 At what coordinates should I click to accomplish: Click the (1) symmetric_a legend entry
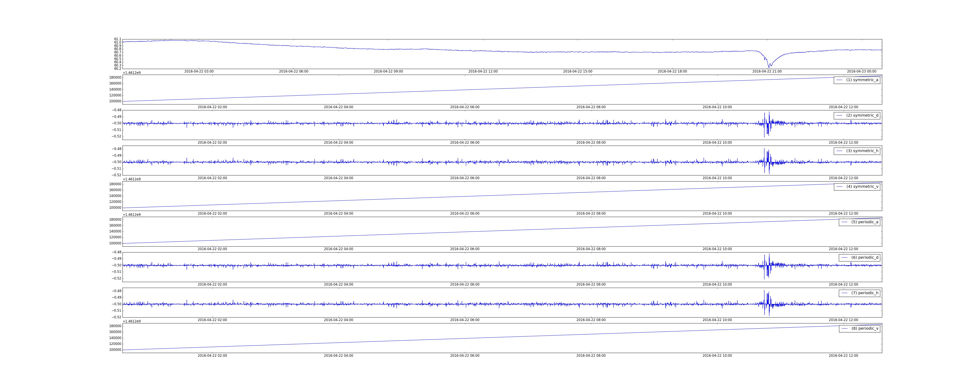tap(857, 80)
